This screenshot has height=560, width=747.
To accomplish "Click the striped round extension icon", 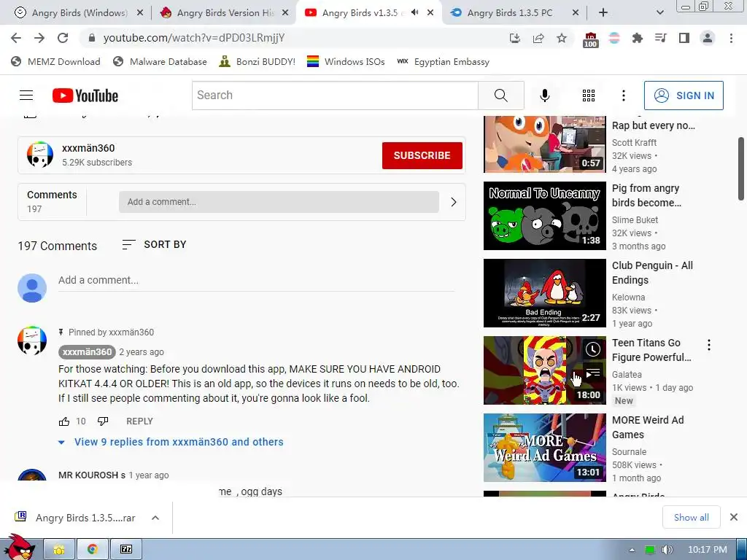I will pos(614,38).
